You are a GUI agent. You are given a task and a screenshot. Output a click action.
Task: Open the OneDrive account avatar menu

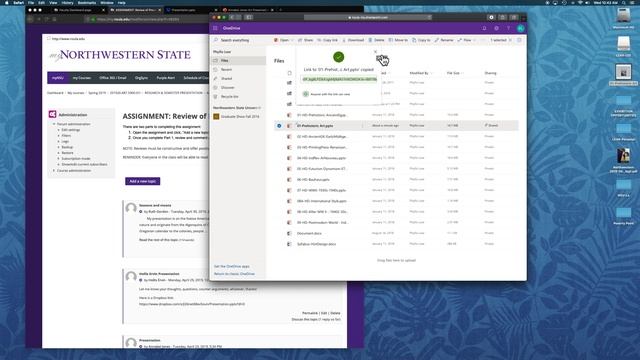tap(520, 28)
